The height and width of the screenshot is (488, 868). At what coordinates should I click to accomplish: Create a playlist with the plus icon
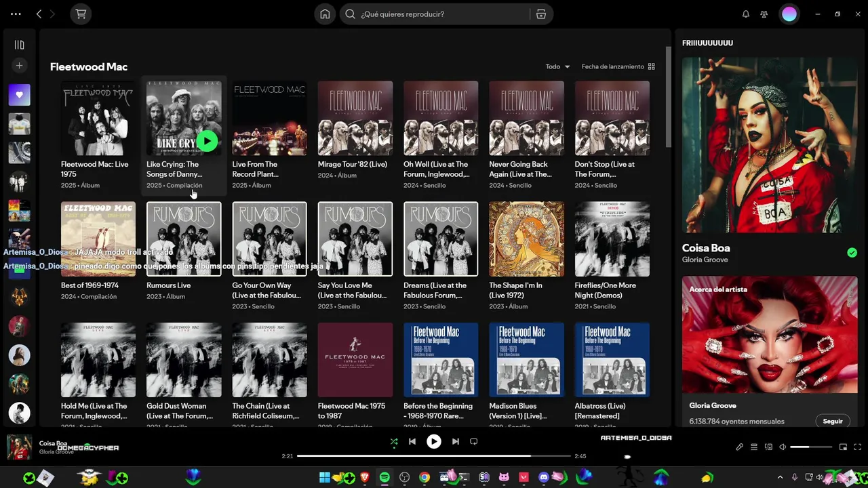(x=19, y=66)
